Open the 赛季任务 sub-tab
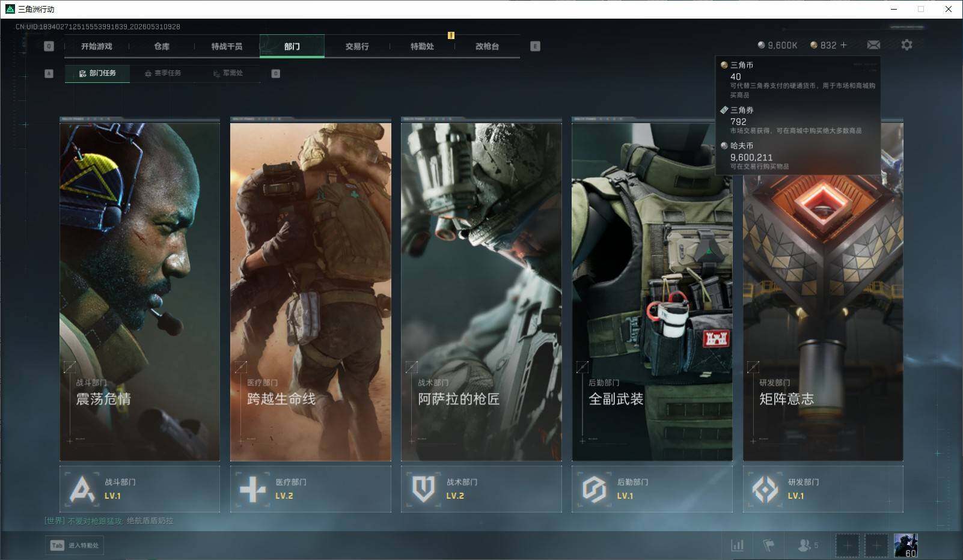This screenshot has width=963, height=560. pyautogui.click(x=162, y=73)
